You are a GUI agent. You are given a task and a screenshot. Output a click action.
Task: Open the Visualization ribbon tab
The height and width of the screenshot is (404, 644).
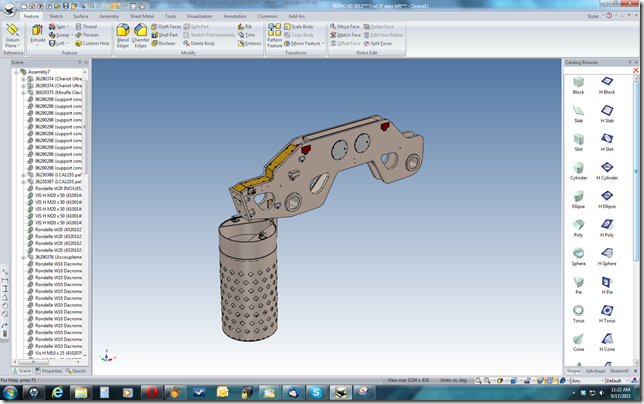[200, 17]
